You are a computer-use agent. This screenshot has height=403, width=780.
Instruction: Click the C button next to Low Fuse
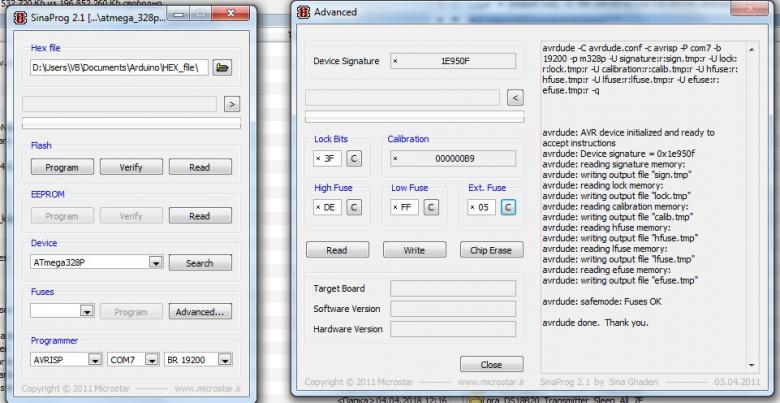431,207
